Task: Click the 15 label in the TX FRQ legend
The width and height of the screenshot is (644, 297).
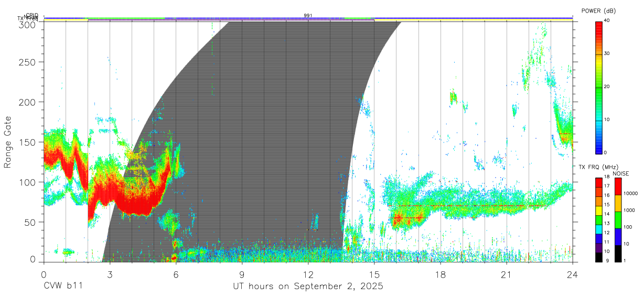Action: (607, 205)
